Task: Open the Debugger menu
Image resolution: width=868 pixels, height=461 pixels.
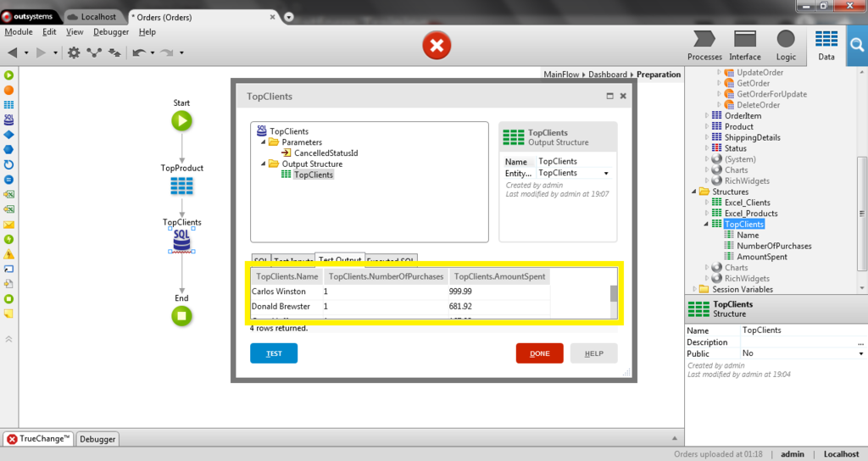Action: [x=111, y=32]
